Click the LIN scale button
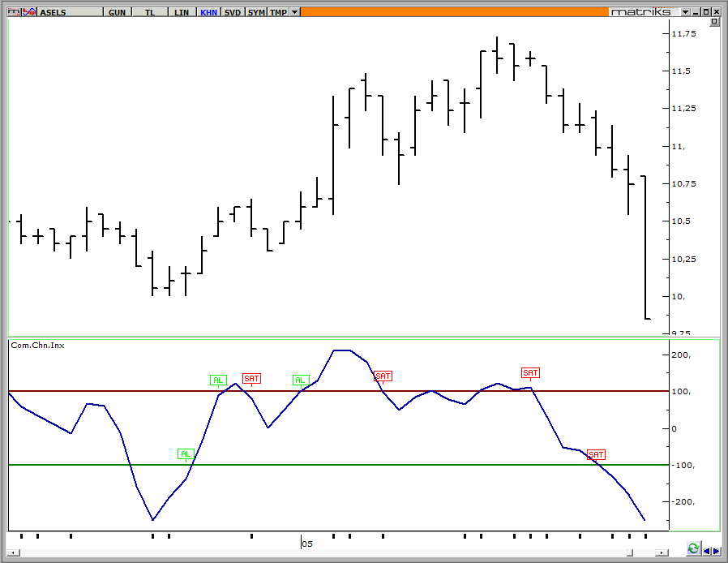728x563 pixels. pyautogui.click(x=182, y=12)
